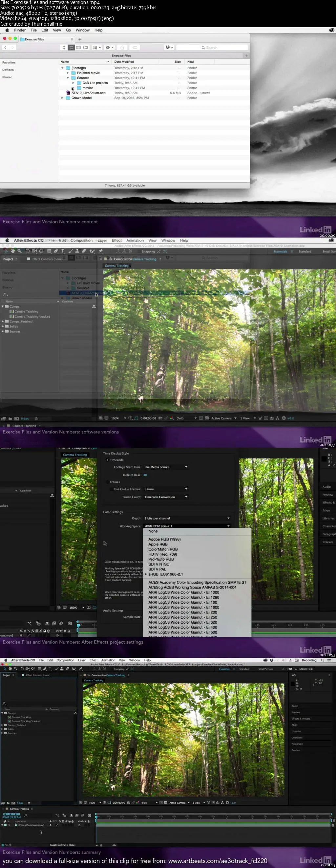Open the Dropbox dropdown in Finder toolbar
Viewport: 336px width, 868px height.
(169, 48)
